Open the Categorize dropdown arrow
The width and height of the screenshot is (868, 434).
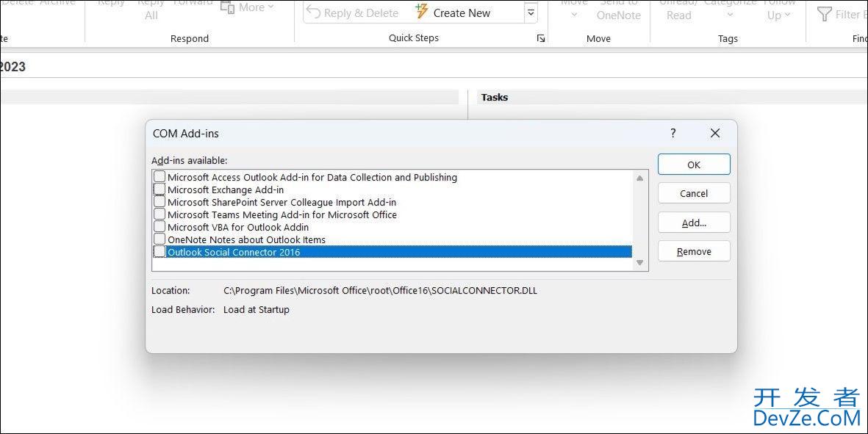tap(730, 15)
